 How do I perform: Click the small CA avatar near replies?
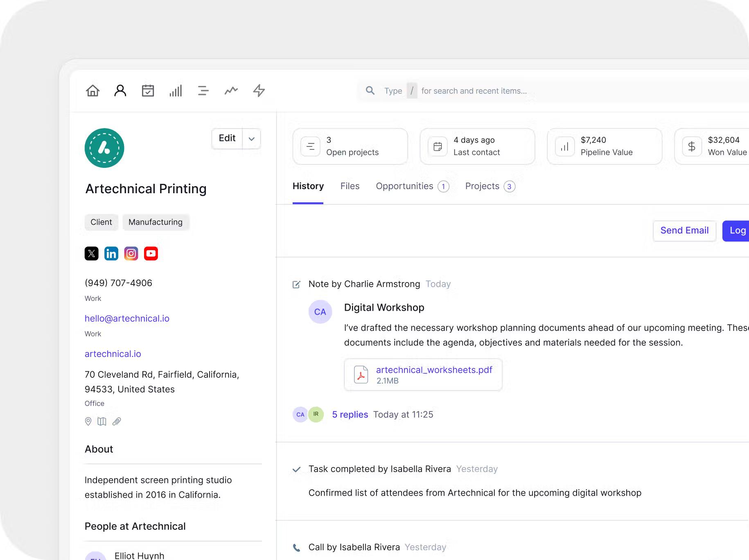[x=300, y=414]
